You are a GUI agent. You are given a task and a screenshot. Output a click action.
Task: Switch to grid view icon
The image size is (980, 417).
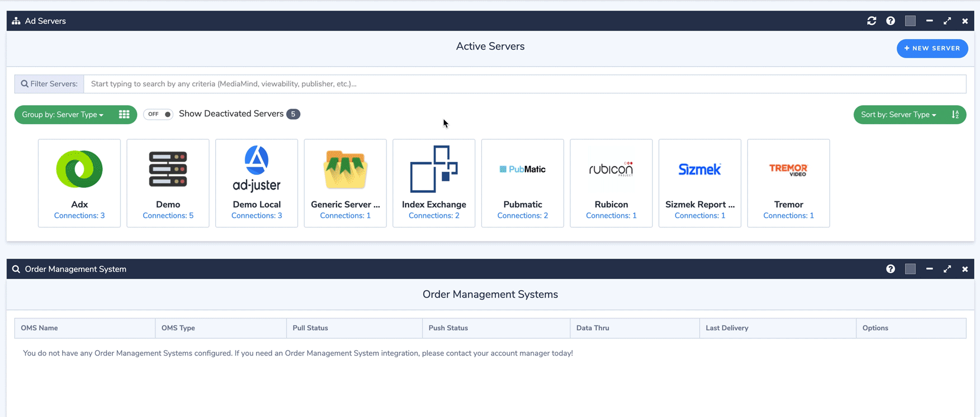(124, 115)
